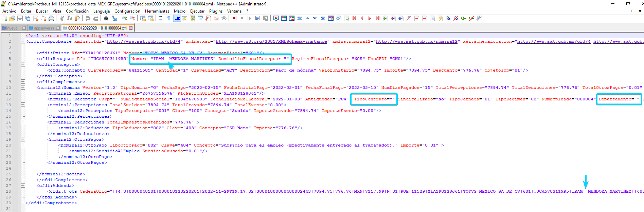Open the Herramientas menu
The height and width of the screenshot is (212, 644).
[x=157, y=11]
